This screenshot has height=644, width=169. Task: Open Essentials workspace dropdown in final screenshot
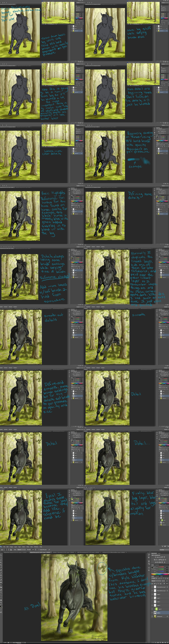click(164, 550)
